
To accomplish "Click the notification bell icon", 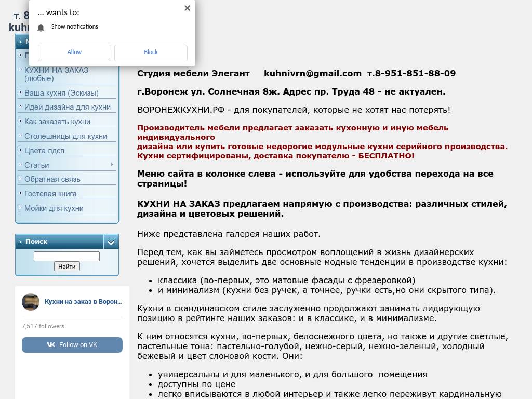I will 41,28.
